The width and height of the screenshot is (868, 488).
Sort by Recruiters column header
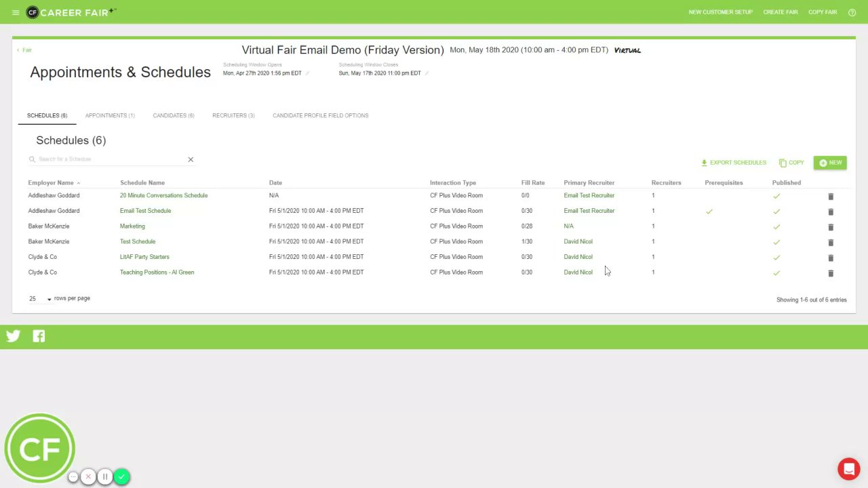667,183
